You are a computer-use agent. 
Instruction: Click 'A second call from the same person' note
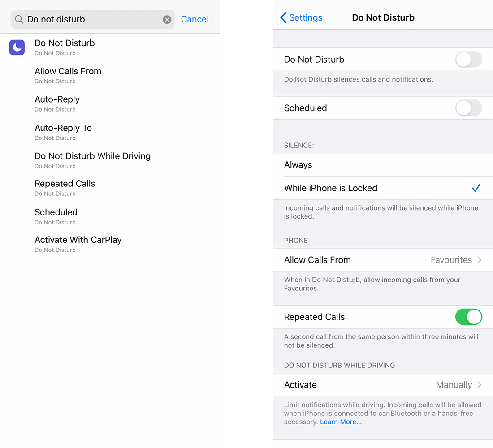(x=381, y=341)
